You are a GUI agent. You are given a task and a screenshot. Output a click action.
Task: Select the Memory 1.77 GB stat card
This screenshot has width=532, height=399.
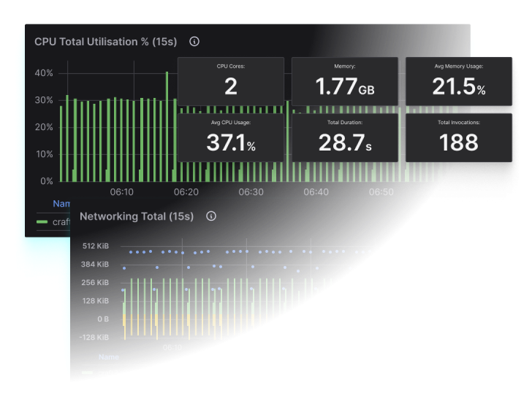point(345,81)
